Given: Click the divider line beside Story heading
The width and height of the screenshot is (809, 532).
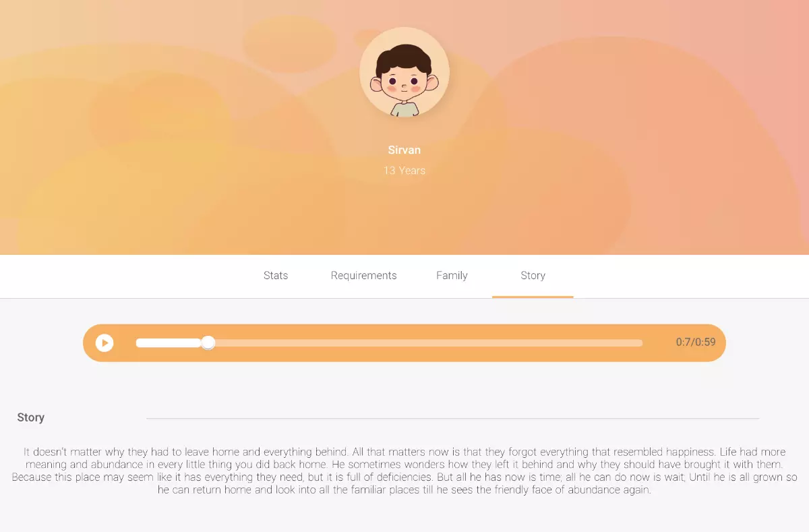Looking at the screenshot, I should point(452,419).
